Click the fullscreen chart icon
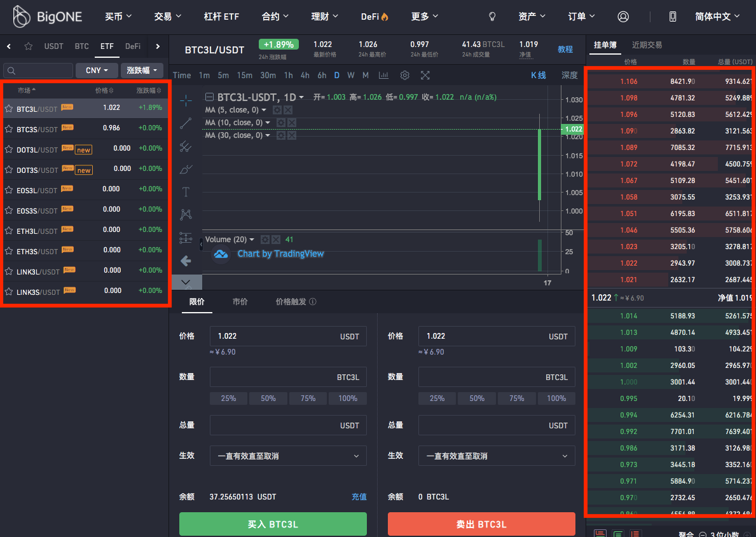 (425, 75)
